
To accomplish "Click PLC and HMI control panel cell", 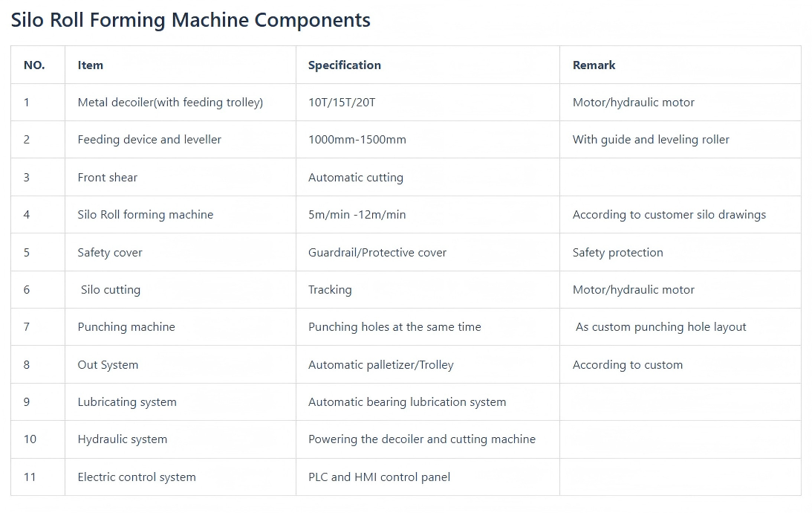I will [379, 477].
